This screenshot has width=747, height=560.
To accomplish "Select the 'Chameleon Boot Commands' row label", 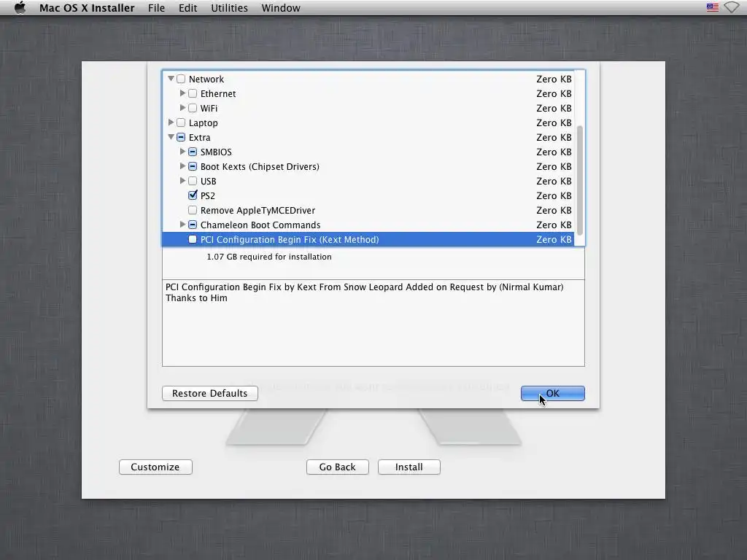I will [260, 225].
